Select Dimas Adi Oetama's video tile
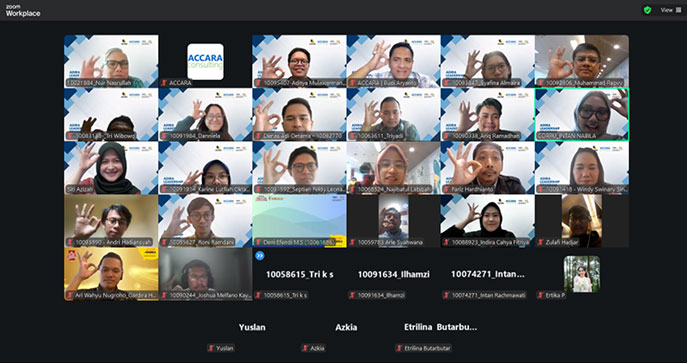This screenshot has width=687, height=363. [x=299, y=114]
